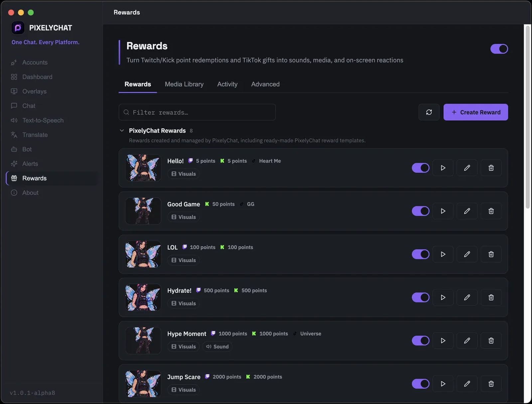The width and height of the screenshot is (532, 404).
Task: Click the Sound tag on Hype Moment
Action: click(217, 347)
